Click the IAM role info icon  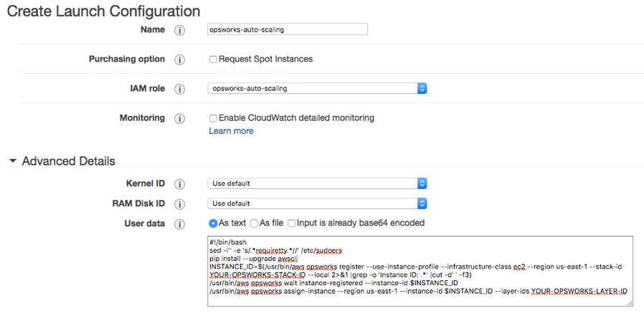(179, 89)
